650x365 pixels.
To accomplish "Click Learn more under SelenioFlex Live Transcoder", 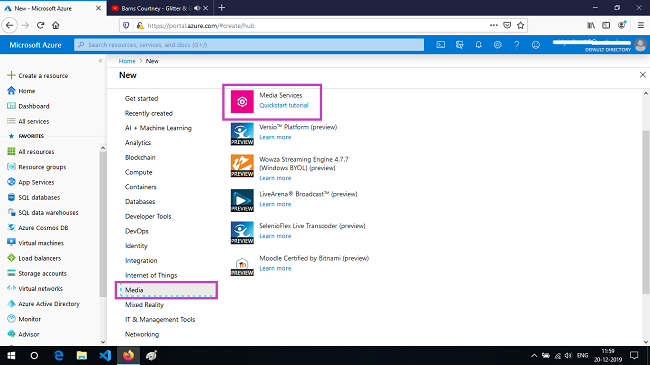I will 275,236.
